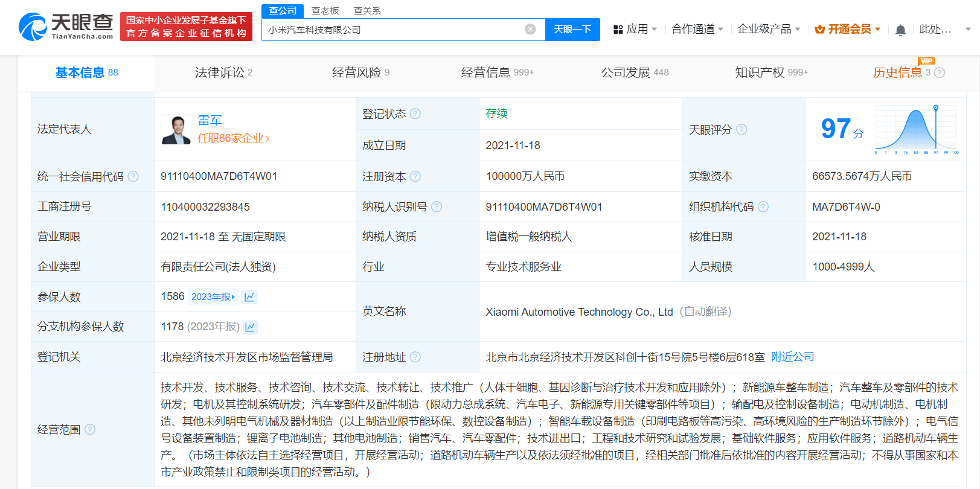Switch to the 查公司 search tab
The image size is (980, 489).
(283, 10)
